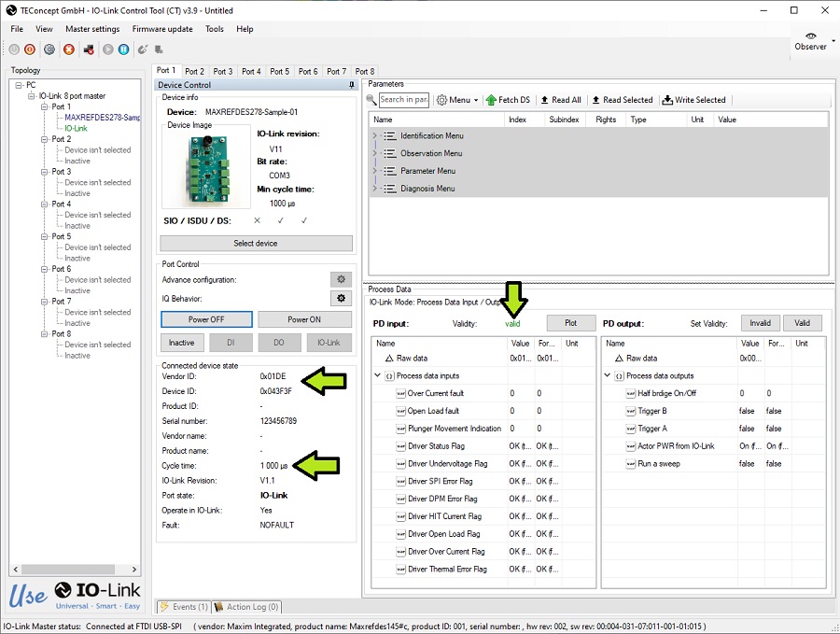Select Driver Thermal Error Flag row
Image resolution: width=840 pixels, height=634 pixels.
[x=483, y=570]
